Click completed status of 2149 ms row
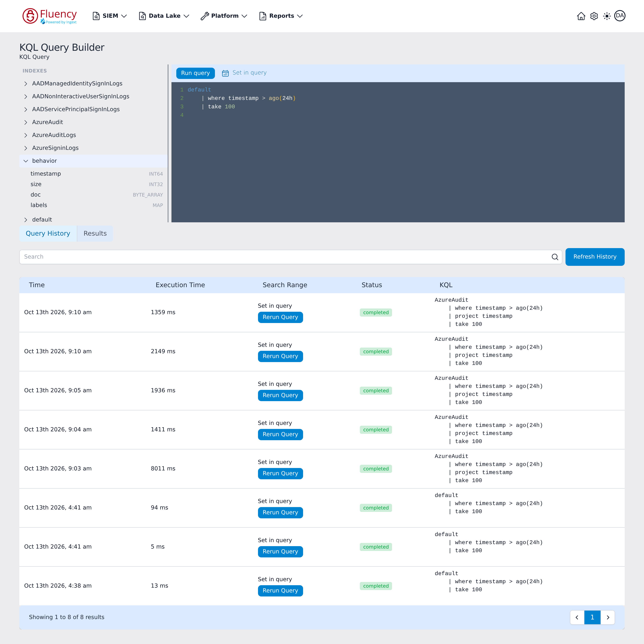Screen dimensions: 644x644 [376, 352]
